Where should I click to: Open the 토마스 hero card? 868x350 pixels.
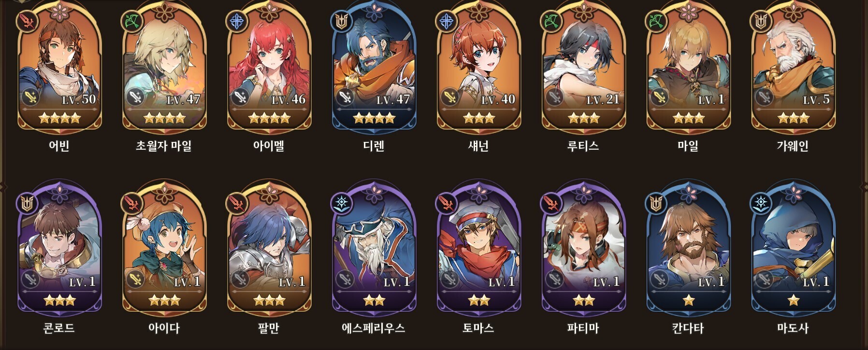(479, 249)
